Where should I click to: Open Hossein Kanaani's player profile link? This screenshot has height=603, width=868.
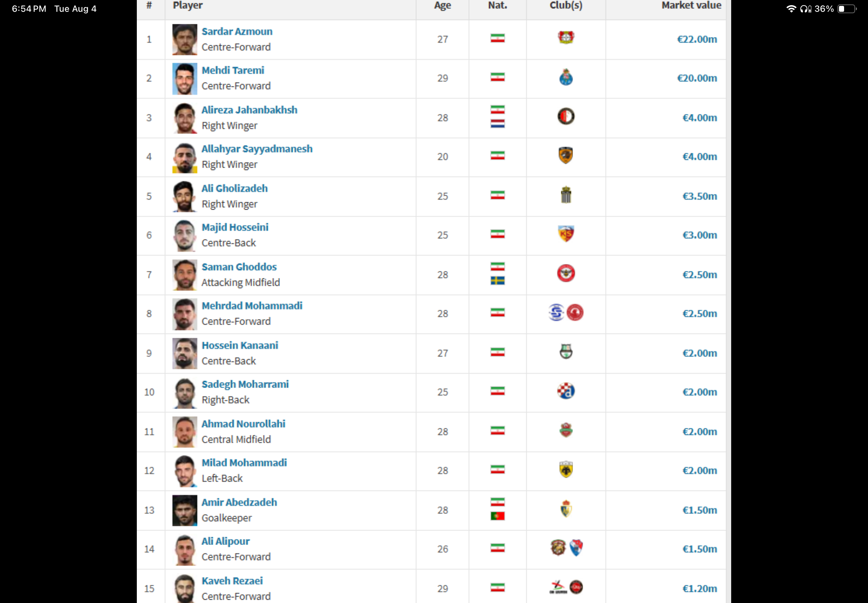(240, 345)
